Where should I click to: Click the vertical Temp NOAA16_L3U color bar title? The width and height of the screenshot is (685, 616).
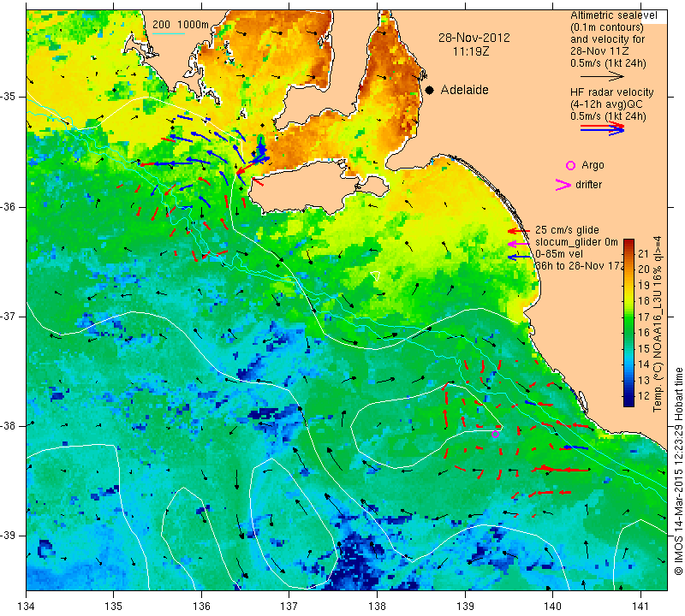[x=658, y=324]
